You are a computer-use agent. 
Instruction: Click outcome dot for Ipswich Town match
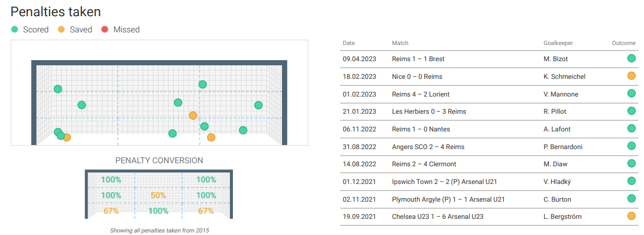coord(631,181)
